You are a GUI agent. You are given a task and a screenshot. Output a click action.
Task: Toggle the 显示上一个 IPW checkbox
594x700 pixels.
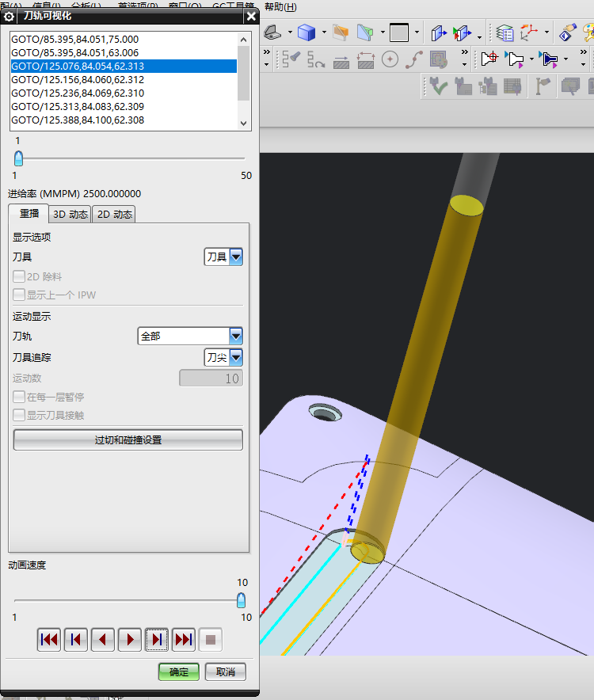19,295
